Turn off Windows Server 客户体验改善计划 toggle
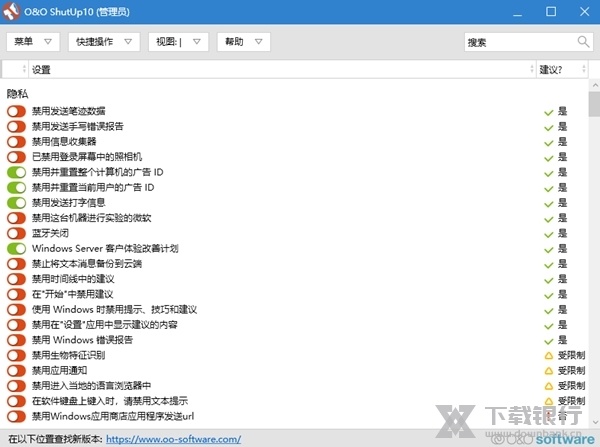Viewport: 600px width, 447px height. click(x=16, y=248)
